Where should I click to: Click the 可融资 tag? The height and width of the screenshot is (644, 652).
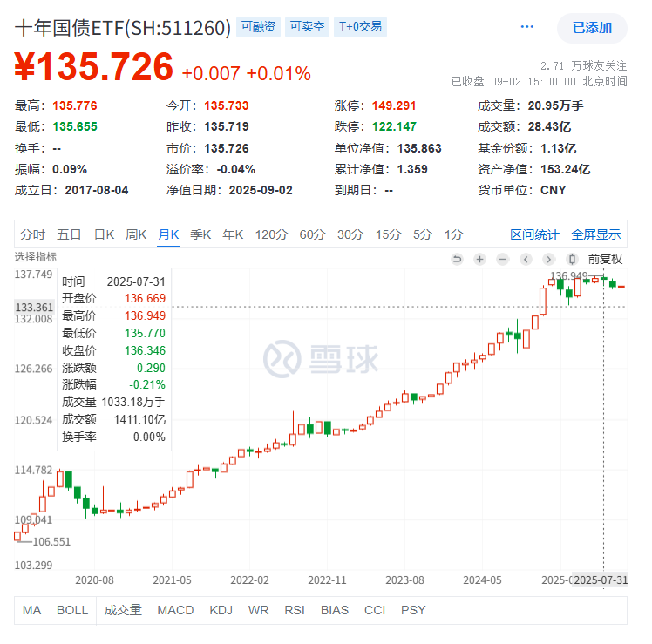click(x=259, y=27)
